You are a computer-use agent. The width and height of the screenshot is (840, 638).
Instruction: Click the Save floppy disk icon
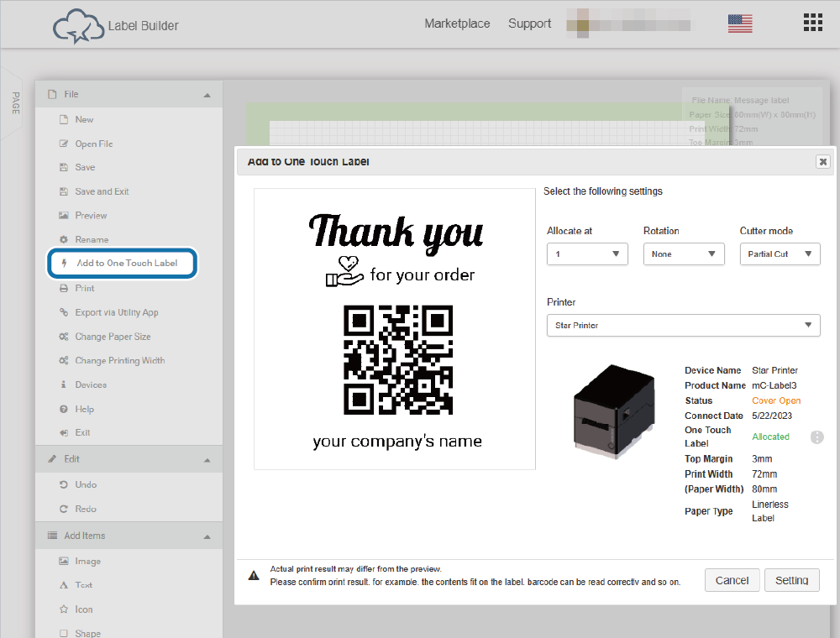click(64, 167)
